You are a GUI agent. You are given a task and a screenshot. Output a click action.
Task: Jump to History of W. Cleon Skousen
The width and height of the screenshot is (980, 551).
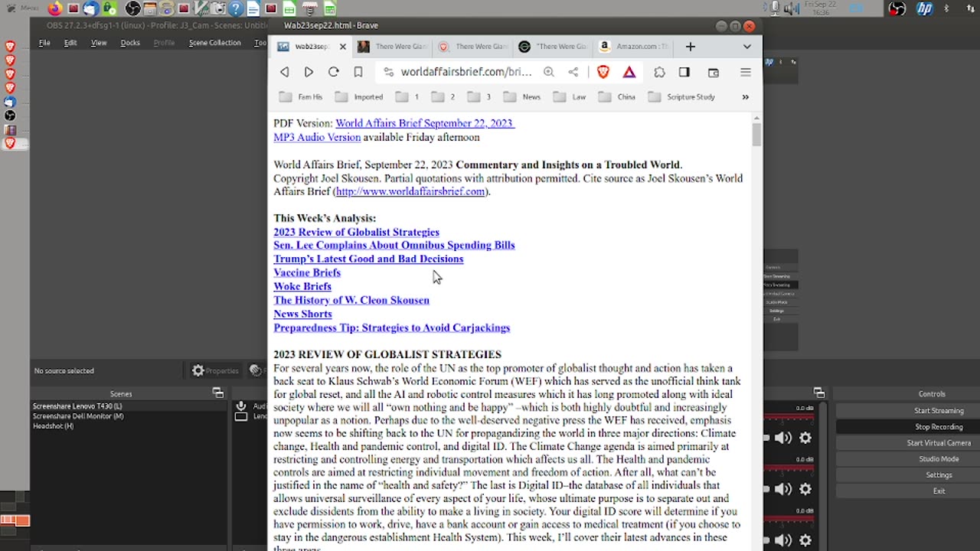click(x=351, y=301)
